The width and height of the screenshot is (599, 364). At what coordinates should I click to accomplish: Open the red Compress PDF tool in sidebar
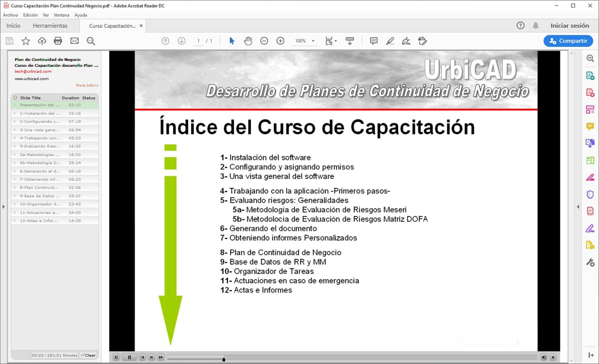point(590,211)
